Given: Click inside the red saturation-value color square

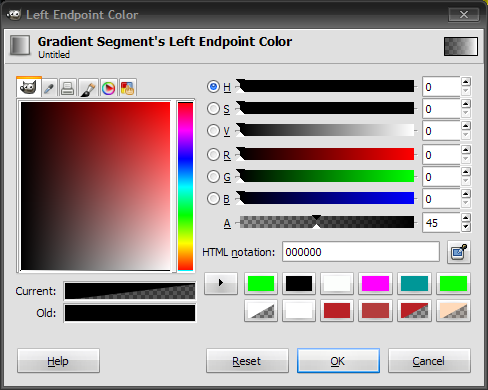Looking at the screenshot, I should click(95, 186).
